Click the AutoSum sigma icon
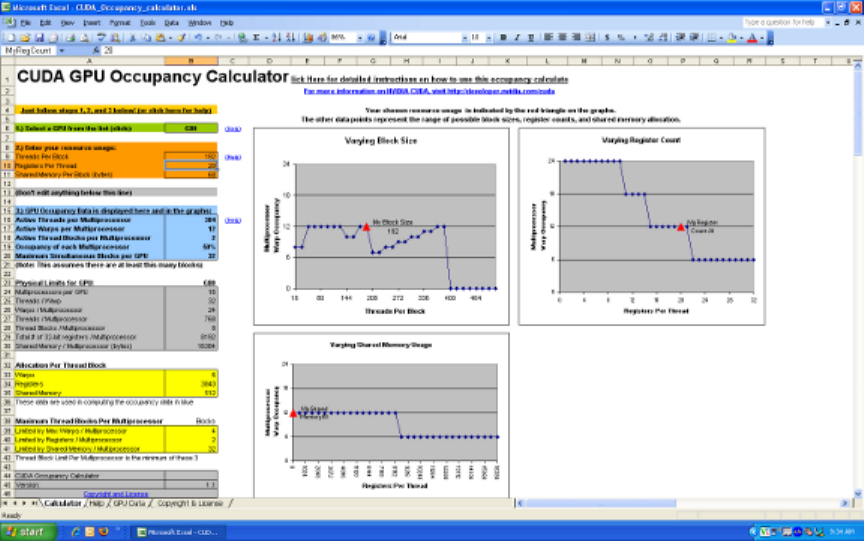Image resolution: width=864 pixels, height=541 pixels. tap(257, 37)
